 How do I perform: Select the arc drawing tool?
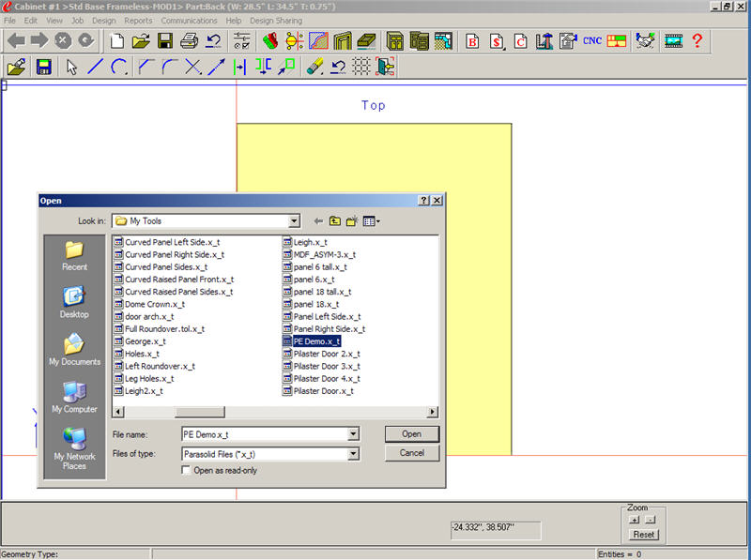119,67
